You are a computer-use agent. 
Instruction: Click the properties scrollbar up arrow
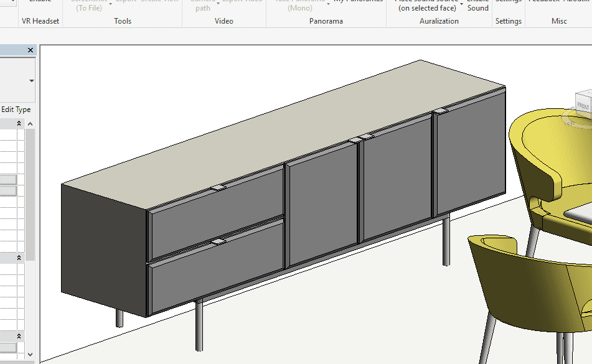click(x=31, y=124)
